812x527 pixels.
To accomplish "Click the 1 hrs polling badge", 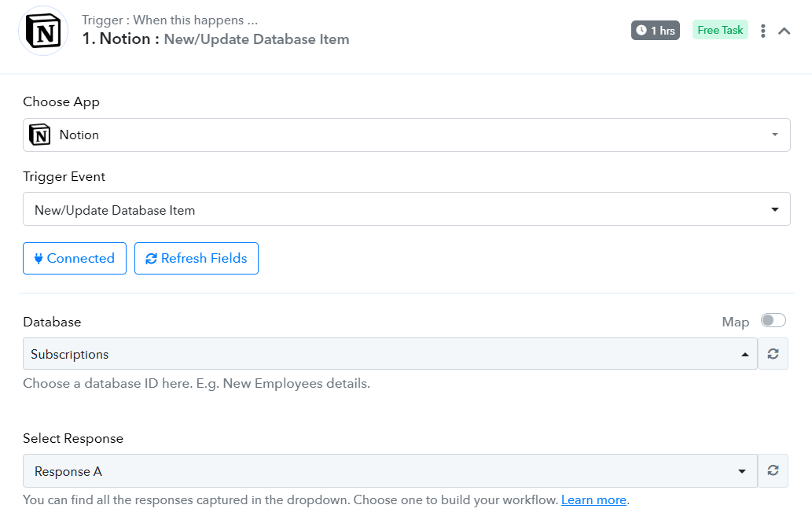I will (x=655, y=31).
